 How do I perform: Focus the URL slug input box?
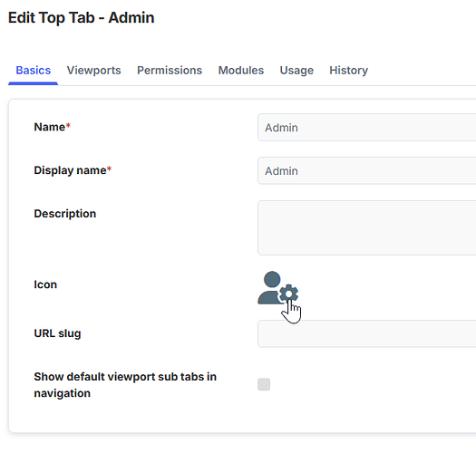pyautogui.click(x=366, y=333)
